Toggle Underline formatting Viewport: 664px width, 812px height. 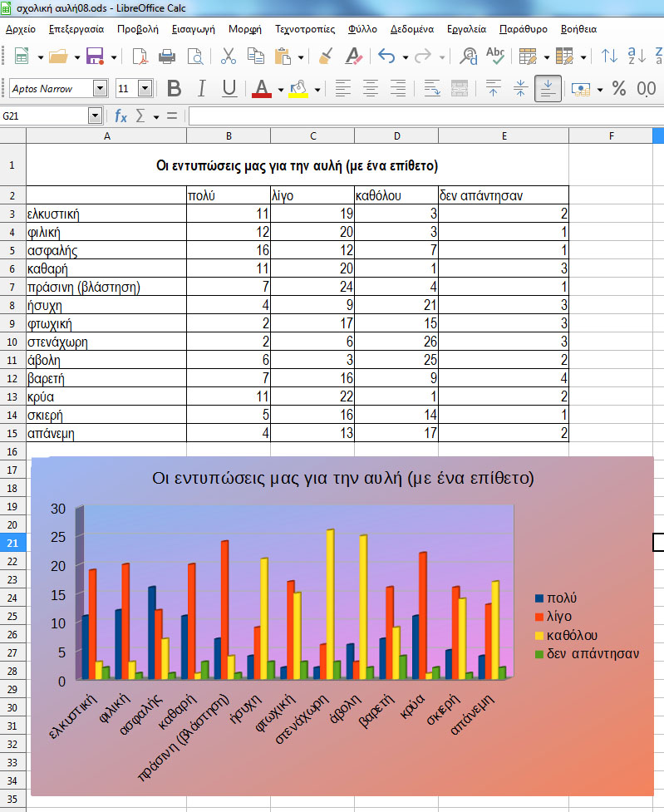click(x=229, y=89)
